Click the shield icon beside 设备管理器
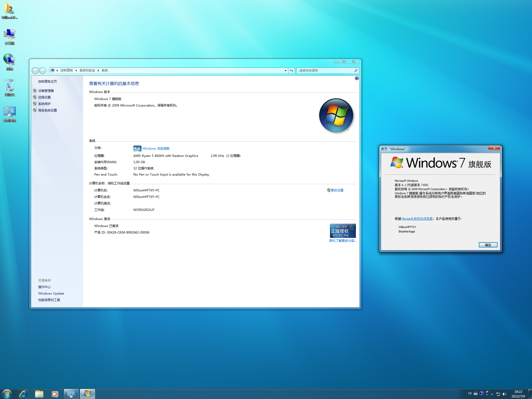 pyautogui.click(x=35, y=91)
